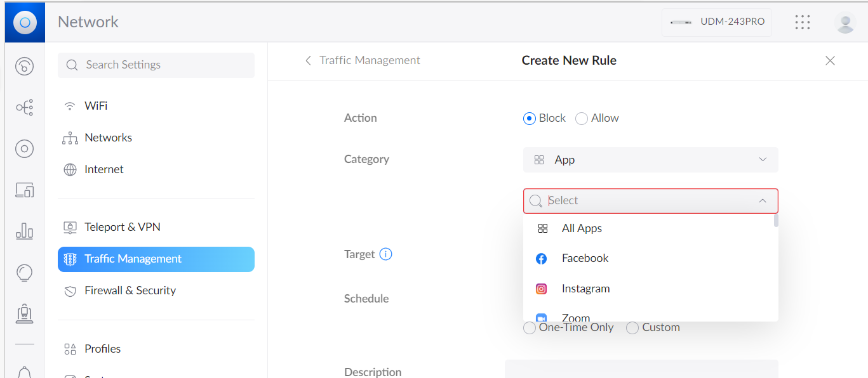
Task: Click the user account avatar
Action: tap(845, 22)
